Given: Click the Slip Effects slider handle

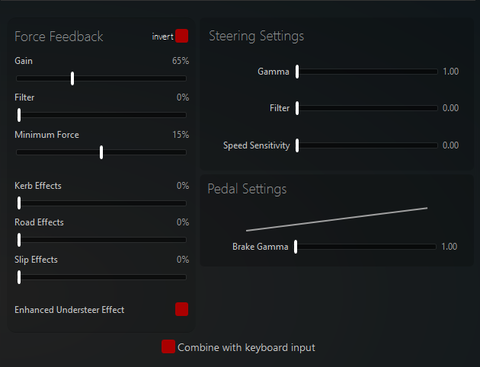Looking at the screenshot, I should click(19, 277).
